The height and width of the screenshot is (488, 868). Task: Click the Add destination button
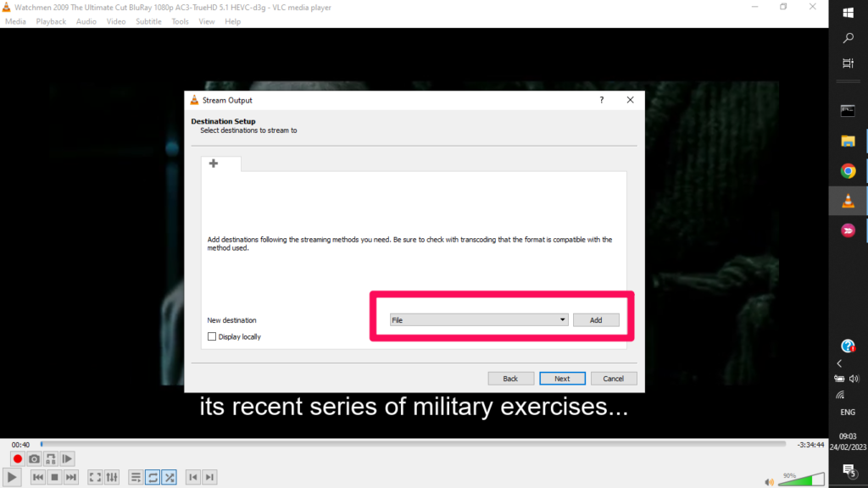tap(596, 319)
